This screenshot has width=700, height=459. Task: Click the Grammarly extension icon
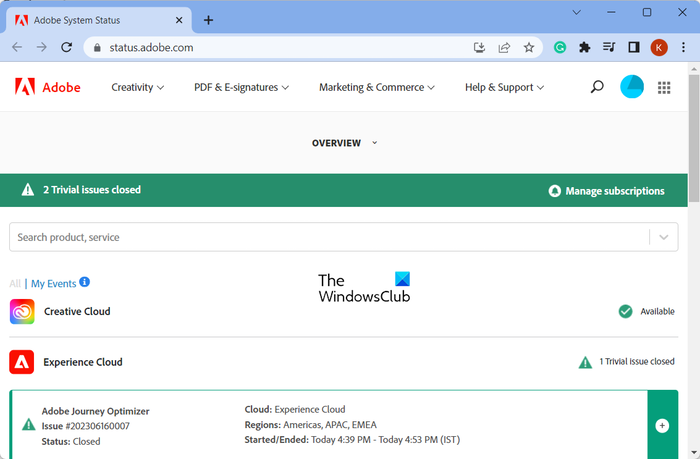[560, 47]
